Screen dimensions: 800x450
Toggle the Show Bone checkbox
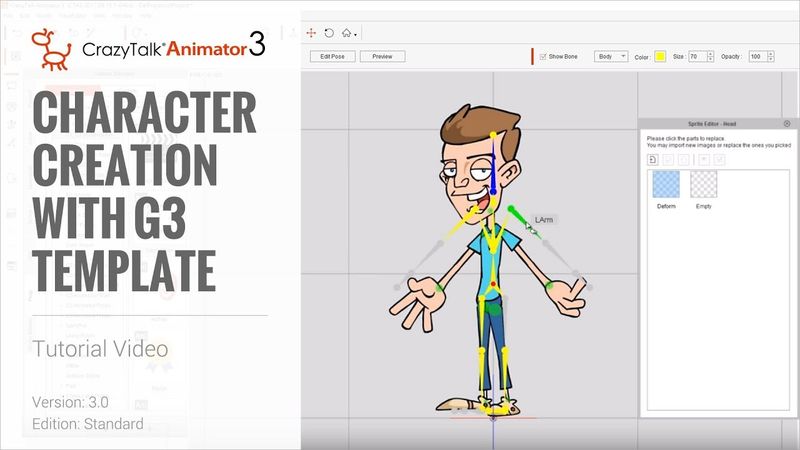(x=543, y=57)
